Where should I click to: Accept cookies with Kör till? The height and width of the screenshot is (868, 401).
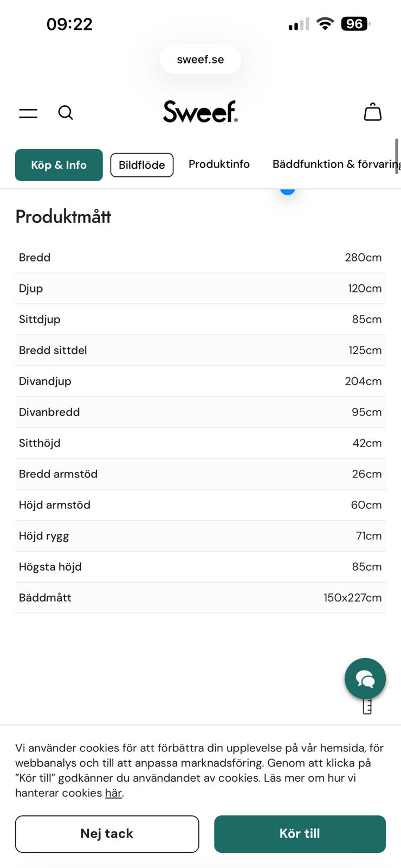(x=300, y=834)
